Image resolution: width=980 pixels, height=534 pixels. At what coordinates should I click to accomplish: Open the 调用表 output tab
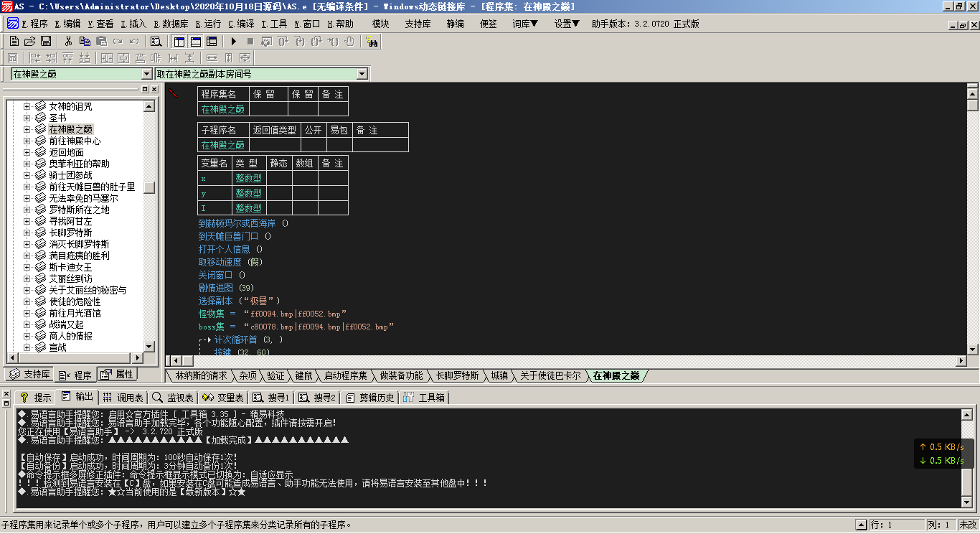[x=123, y=398]
